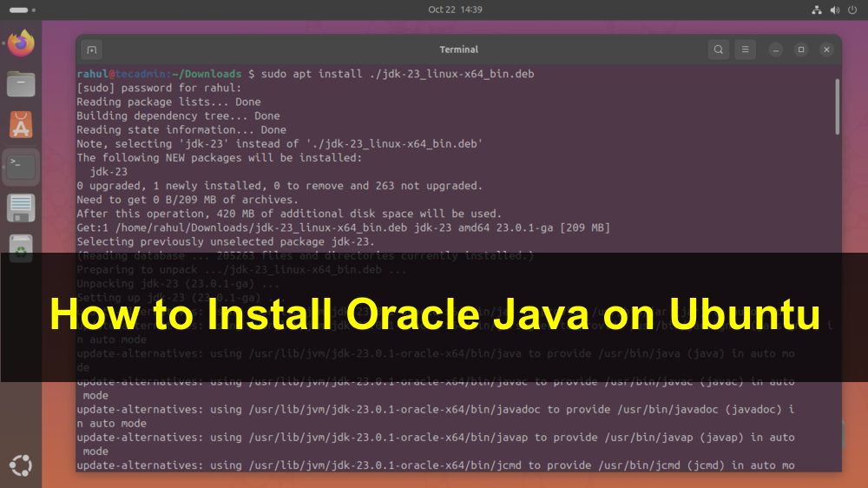Click the '0 upgraded, 1 newly installed' line
Viewport: 868px width, 488px height.
pos(279,186)
